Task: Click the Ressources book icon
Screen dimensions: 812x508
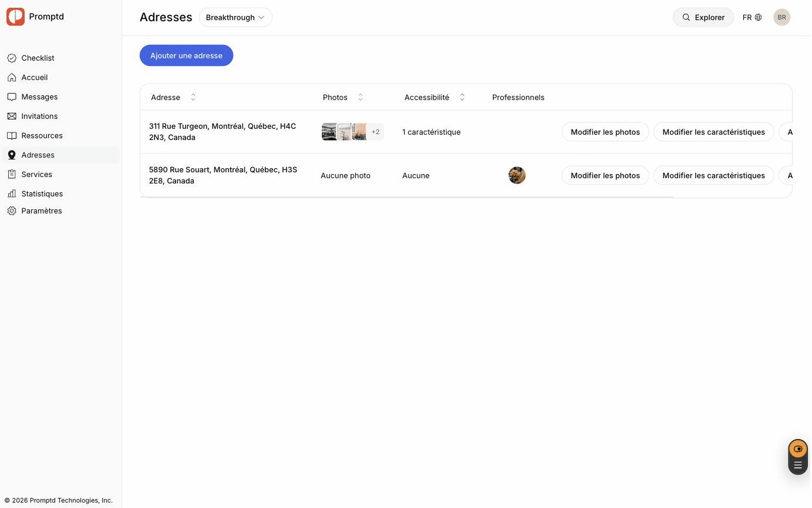Action: 12,136
